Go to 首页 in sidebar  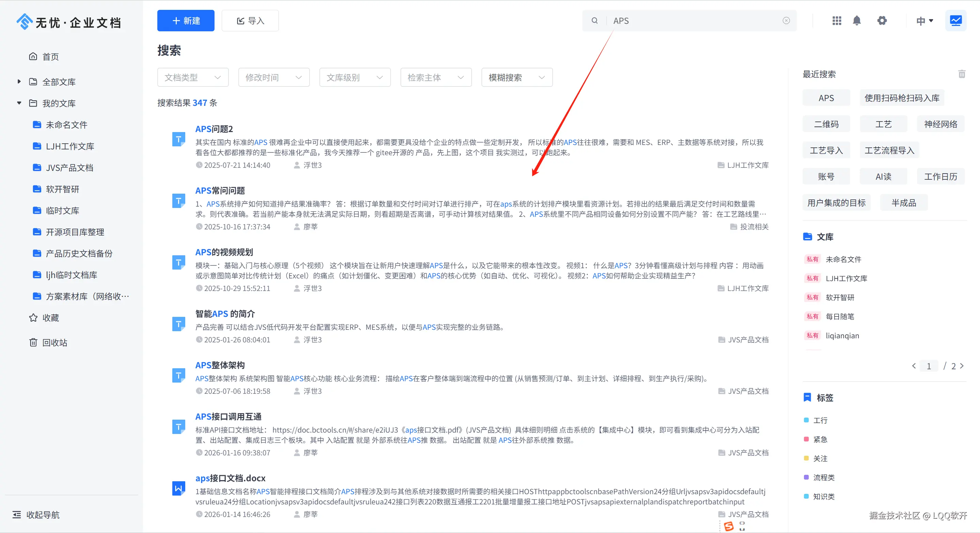[x=50, y=56]
